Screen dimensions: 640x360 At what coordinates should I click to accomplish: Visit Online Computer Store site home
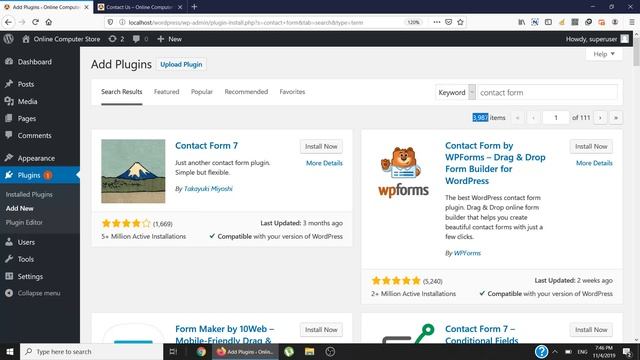61,39
